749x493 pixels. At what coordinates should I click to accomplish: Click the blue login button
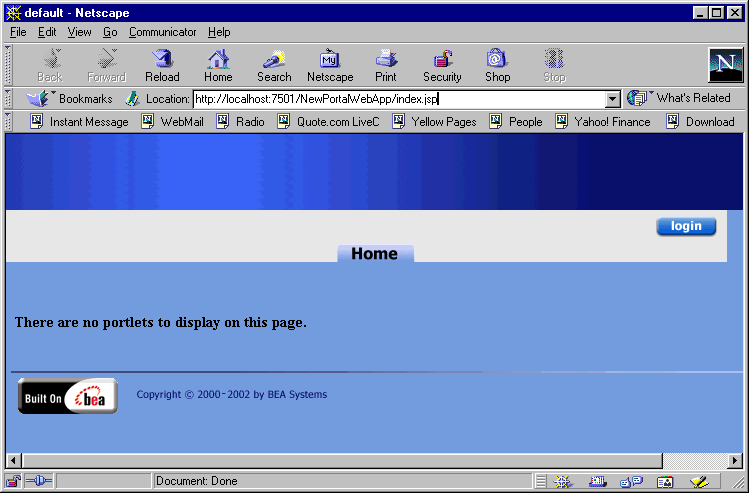point(686,226)
